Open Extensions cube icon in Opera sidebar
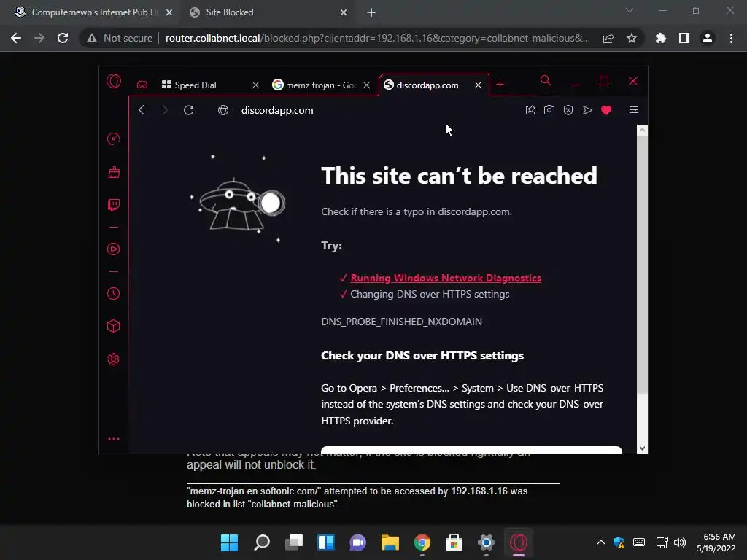This screenshot has width=747, height=560. click(x=113, y=326)
